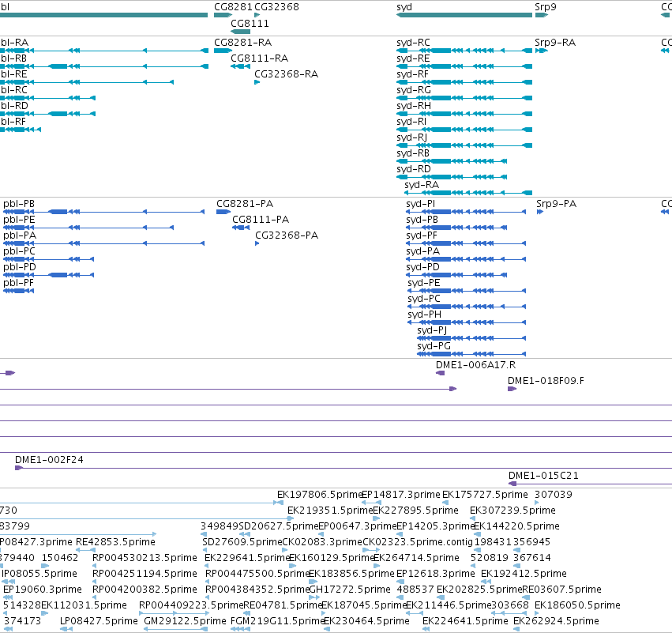Select protein CG32368-PA
672x633 pixels.
[x=287, y=235]
